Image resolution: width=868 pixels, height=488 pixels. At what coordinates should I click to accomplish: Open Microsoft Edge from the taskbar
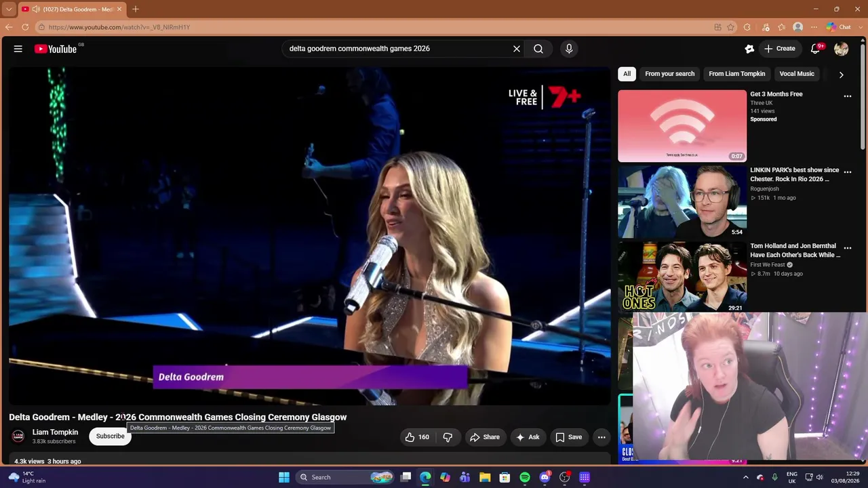(x=425, y=477)
